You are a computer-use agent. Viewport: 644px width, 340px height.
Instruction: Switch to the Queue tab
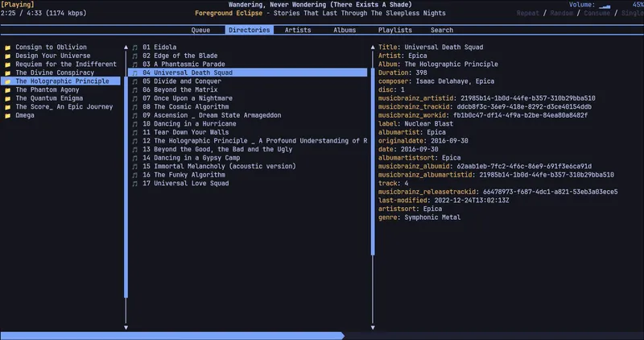pyautogui.click(x=200, y=30)
